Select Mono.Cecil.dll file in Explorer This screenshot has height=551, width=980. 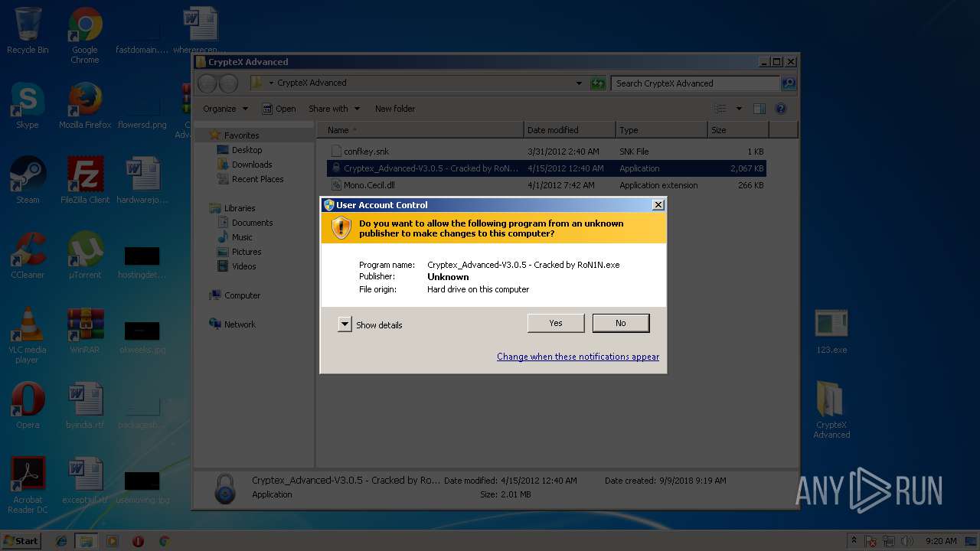pos(546,185)
